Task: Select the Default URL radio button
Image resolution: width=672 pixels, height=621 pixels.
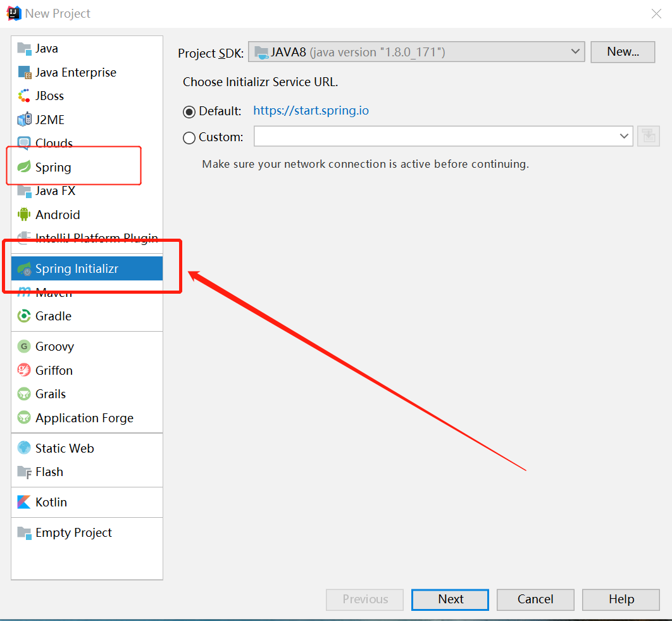Action: [189, 112]
